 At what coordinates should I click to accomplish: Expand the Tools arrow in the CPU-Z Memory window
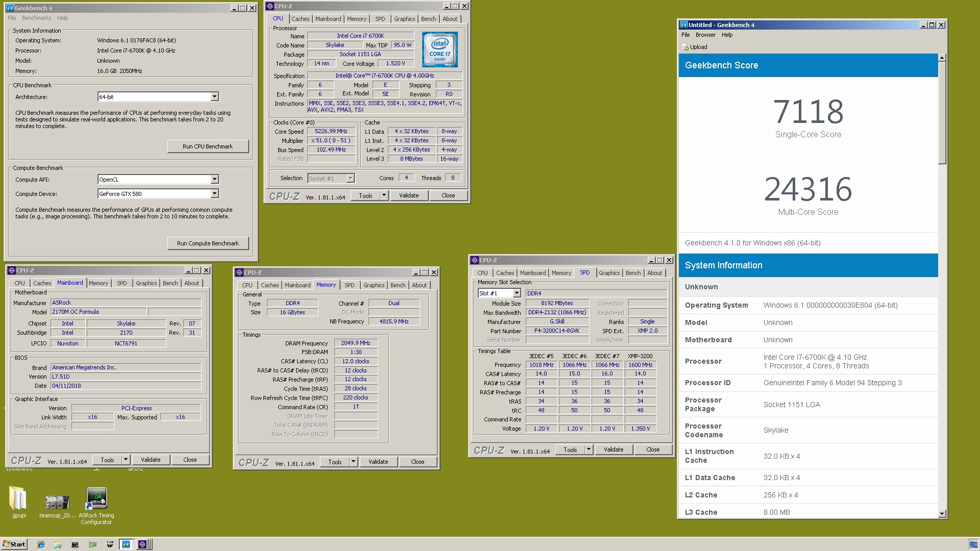[x=353, y=462]
